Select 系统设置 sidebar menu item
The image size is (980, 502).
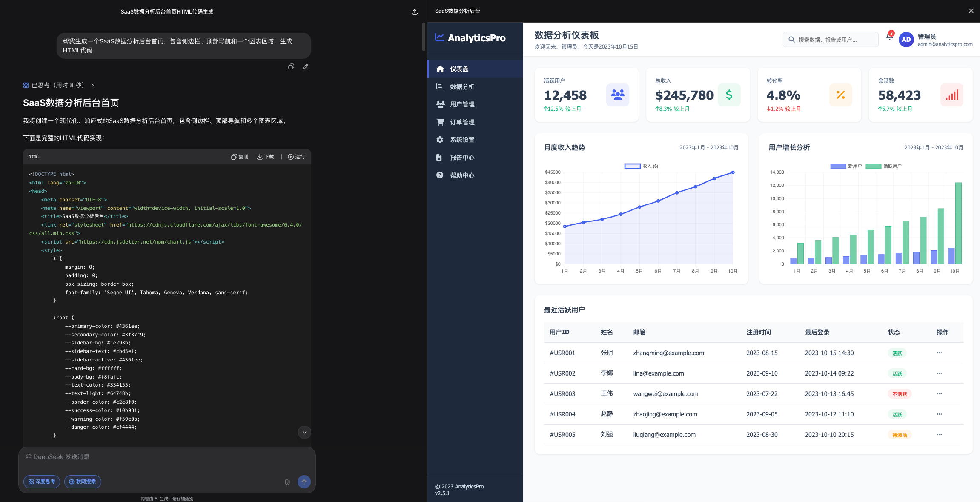click(462, 140)
